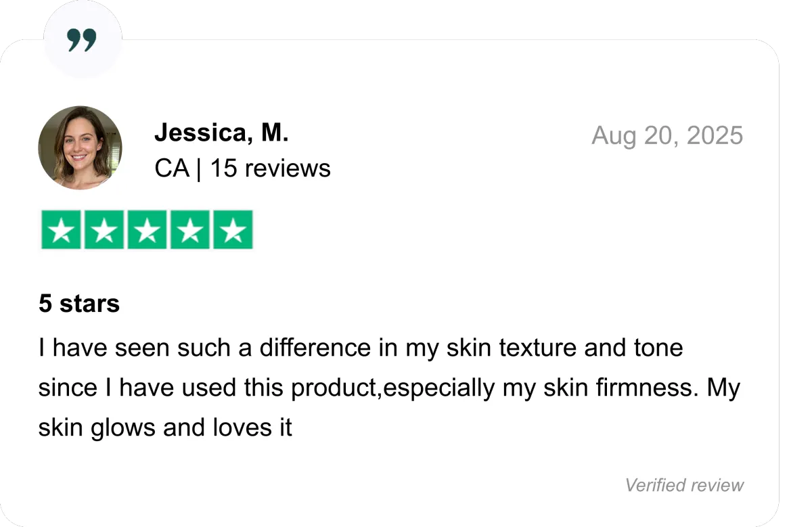Click the Verified review label

point(684,485)
